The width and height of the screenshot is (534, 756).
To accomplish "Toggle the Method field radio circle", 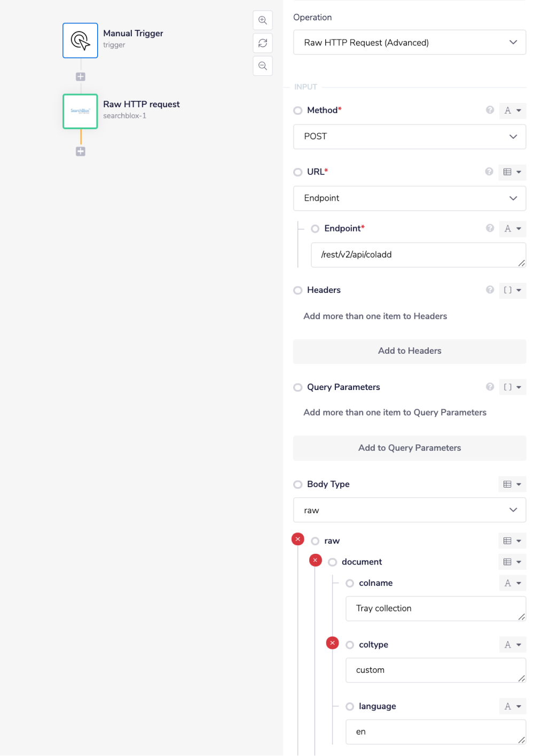I will pos(298,110).
